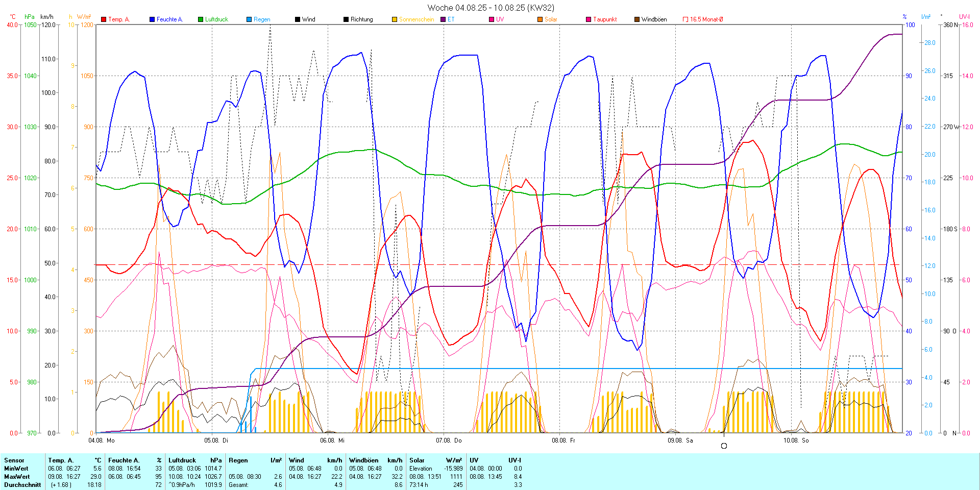Click the green Luftdruck legend marker
Viewport: 980px width, 490px height.
[201, 19]
